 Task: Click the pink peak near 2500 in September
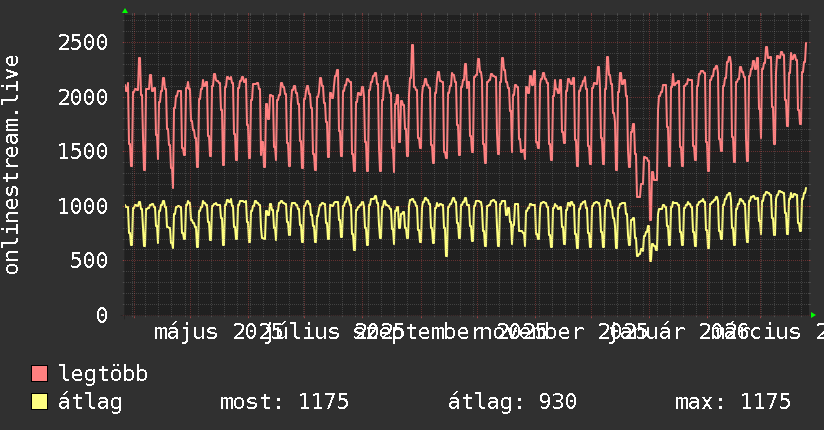pos(413,46)
